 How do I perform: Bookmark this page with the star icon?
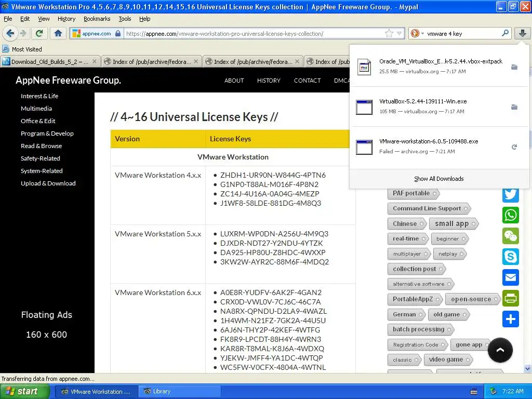pos(389,33)
